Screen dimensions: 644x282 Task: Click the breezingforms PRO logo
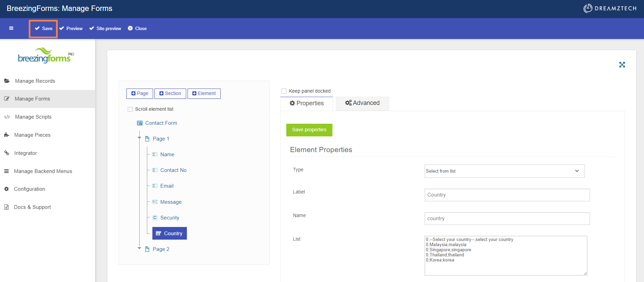pos(46,55)
